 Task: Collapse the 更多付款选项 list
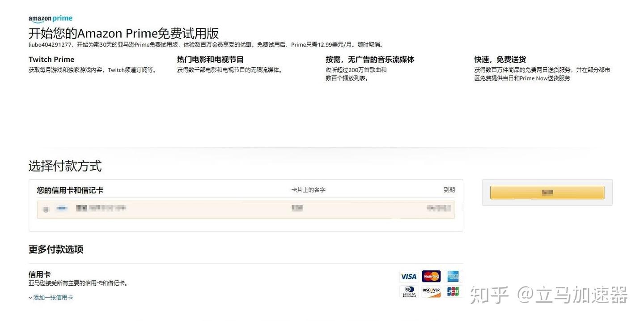(55, 249)
